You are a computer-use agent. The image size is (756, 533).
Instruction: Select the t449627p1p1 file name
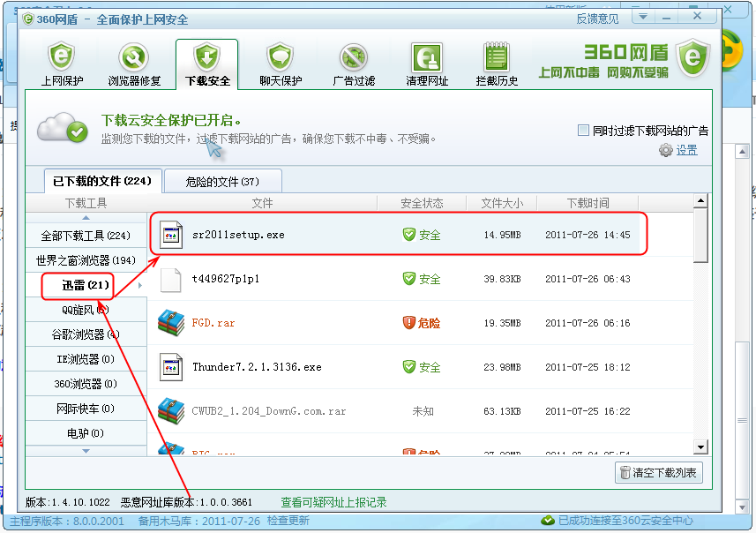point(226,279)
